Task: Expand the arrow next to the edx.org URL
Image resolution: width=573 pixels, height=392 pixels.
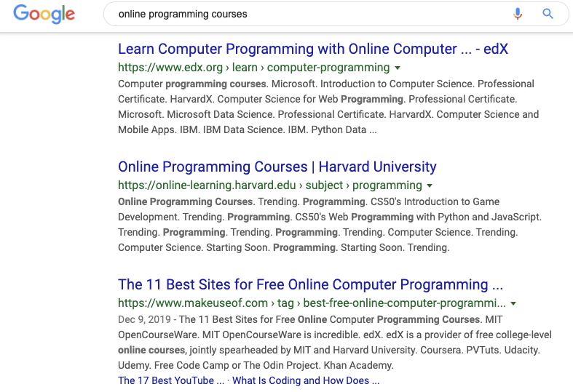Action: point(398,68)
